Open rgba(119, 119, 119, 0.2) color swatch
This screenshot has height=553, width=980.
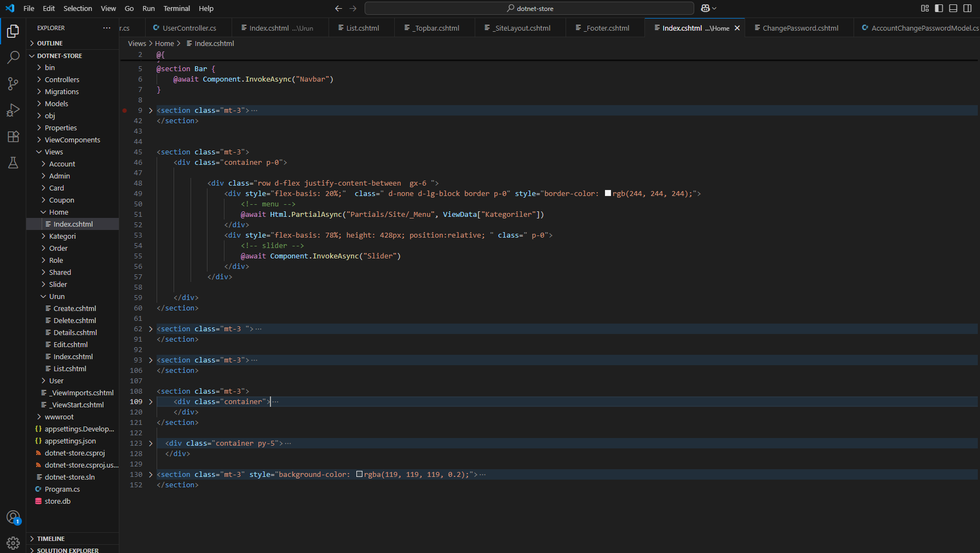tap(359, 474)
